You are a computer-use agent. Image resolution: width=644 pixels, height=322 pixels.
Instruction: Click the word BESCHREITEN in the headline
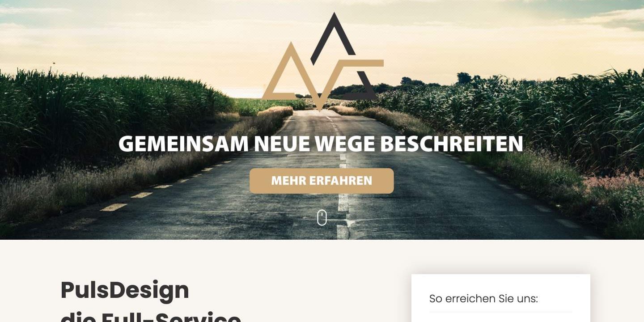[451, 144]
